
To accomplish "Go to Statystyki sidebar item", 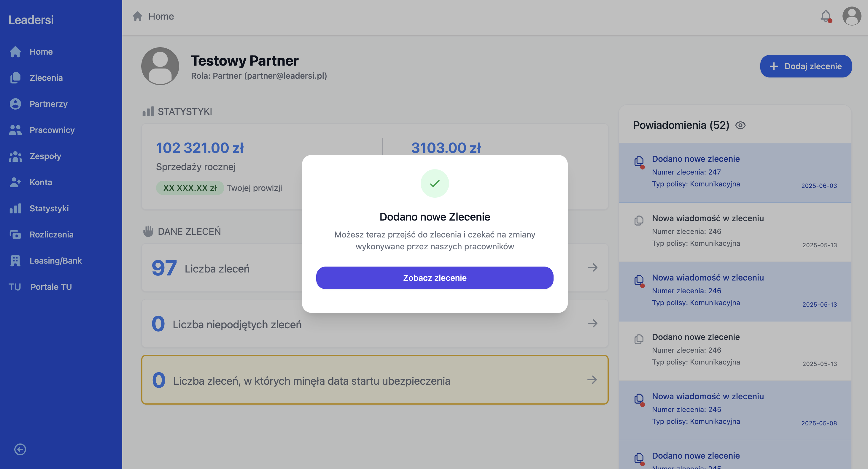I will pos(49,208).
